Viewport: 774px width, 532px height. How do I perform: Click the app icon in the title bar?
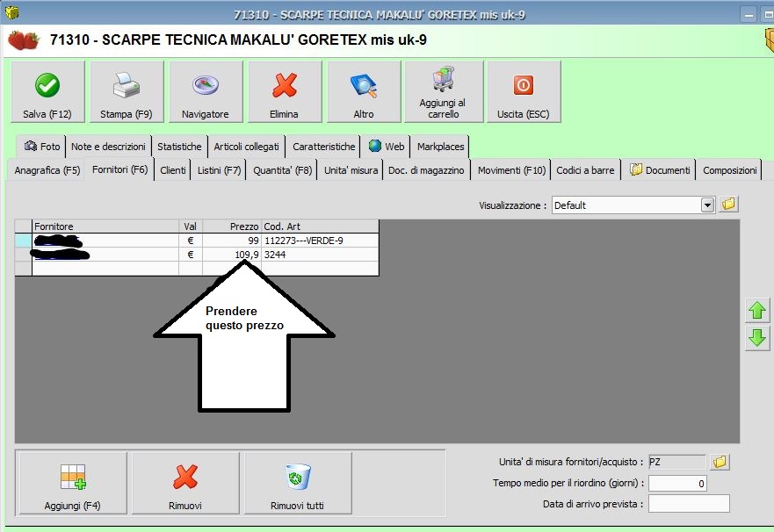11,12
